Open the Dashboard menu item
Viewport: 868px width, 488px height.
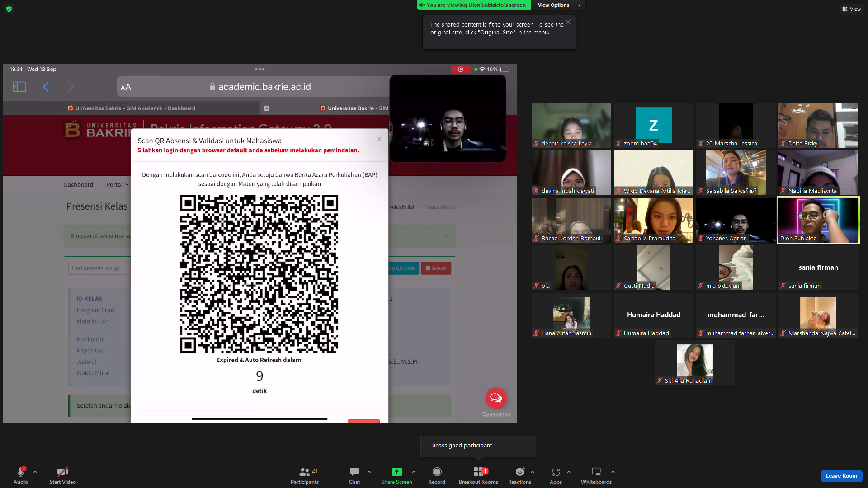(x=79, y=185)
